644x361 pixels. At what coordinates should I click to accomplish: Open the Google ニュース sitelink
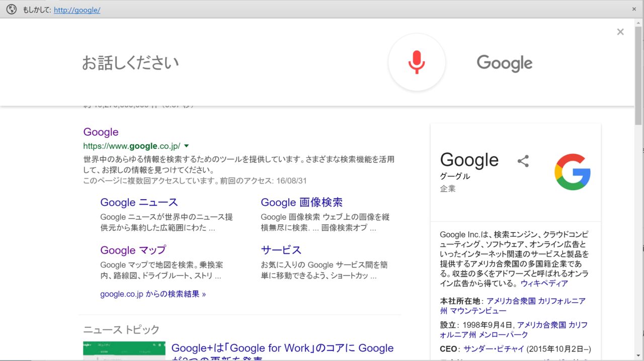[x=139, y=203]
